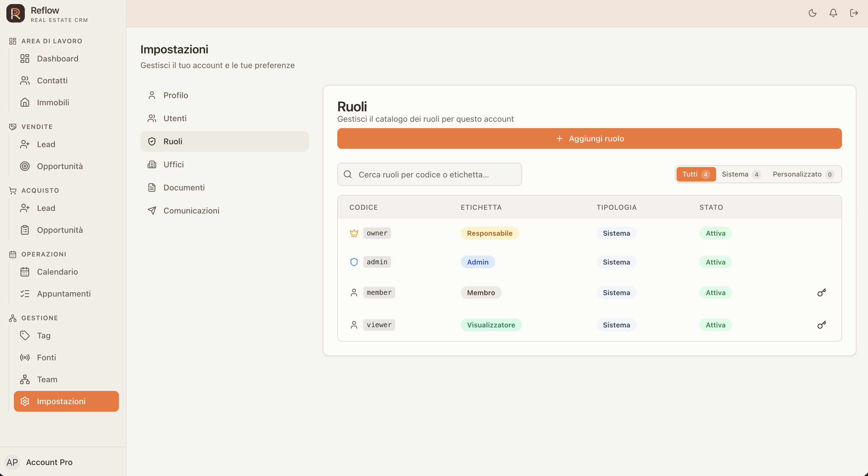Select Ruoli settings tab
868x476 pixels.
coord(224,141)
